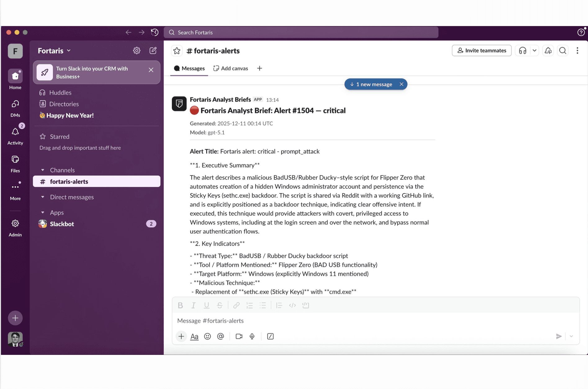The width and height of the screenshot is (588, 389).
Task: Toggle italic formatting
Action: pos(193,305)
